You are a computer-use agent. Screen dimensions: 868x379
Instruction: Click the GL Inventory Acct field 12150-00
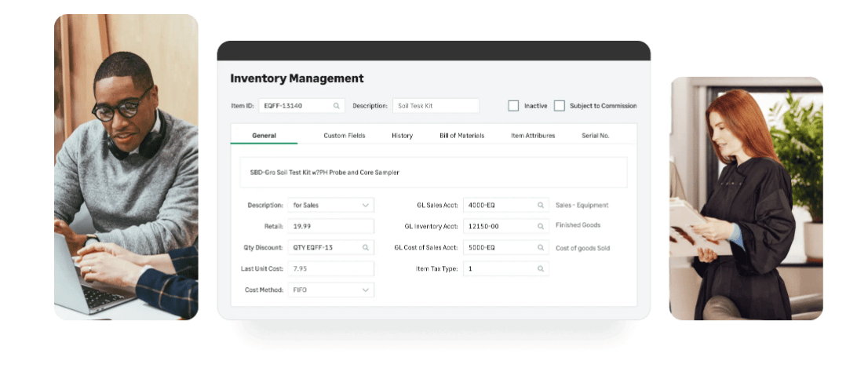click(x=506, y=226)
